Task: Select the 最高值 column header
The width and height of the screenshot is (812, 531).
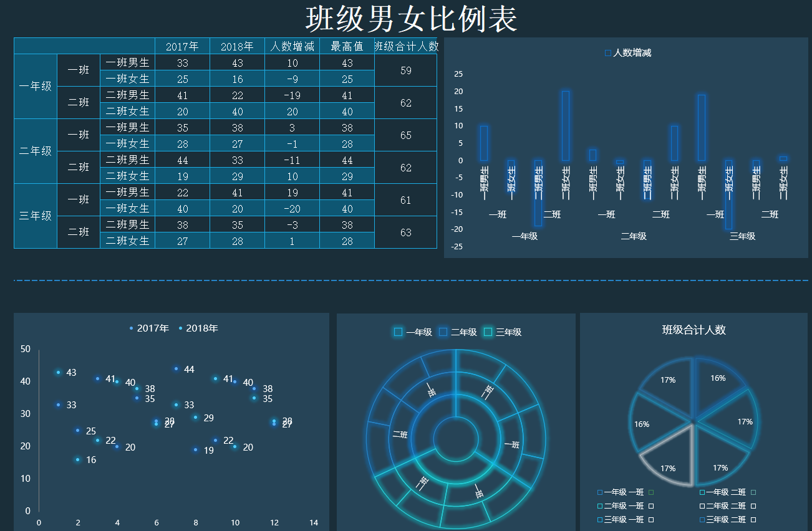Action: (x=347, y=46)
